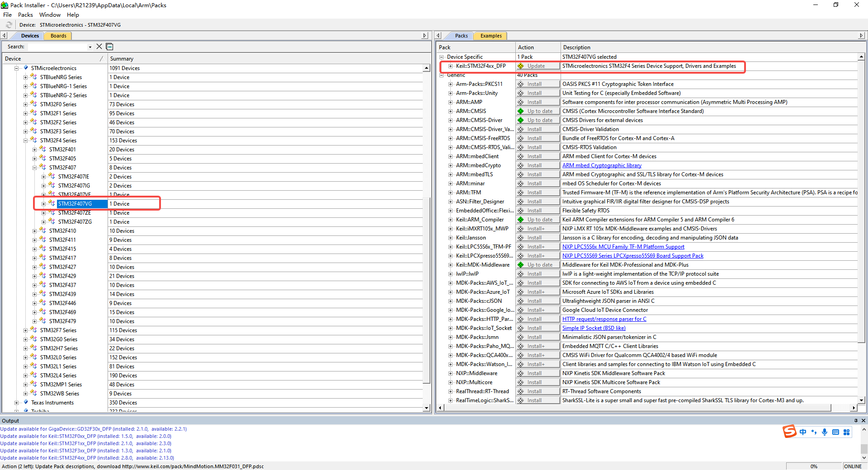
Task: Collapse the STMicroelectronics vendor node
Action: (x=16, y=68)
